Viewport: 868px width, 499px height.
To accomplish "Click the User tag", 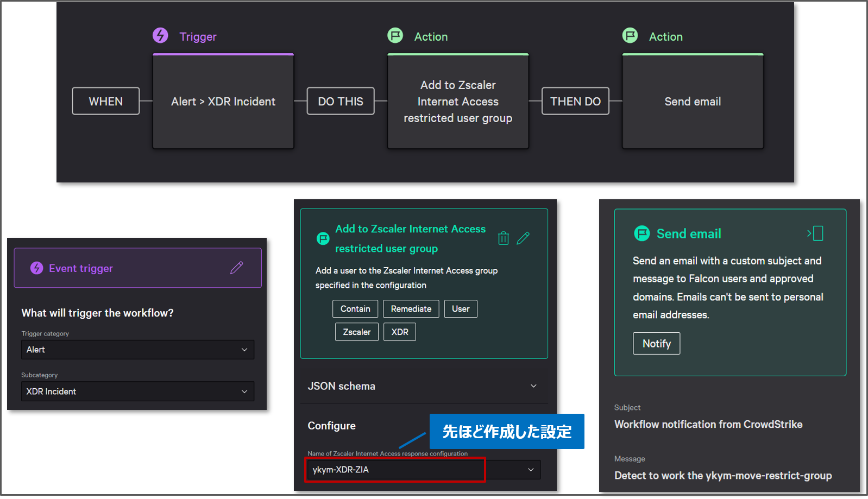I will (461, 309).
